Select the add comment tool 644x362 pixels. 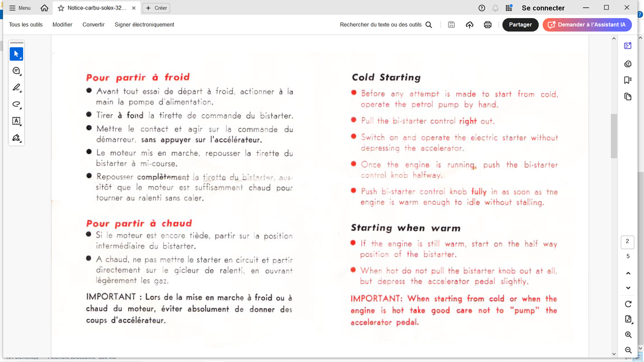click(x=17, y=71)
